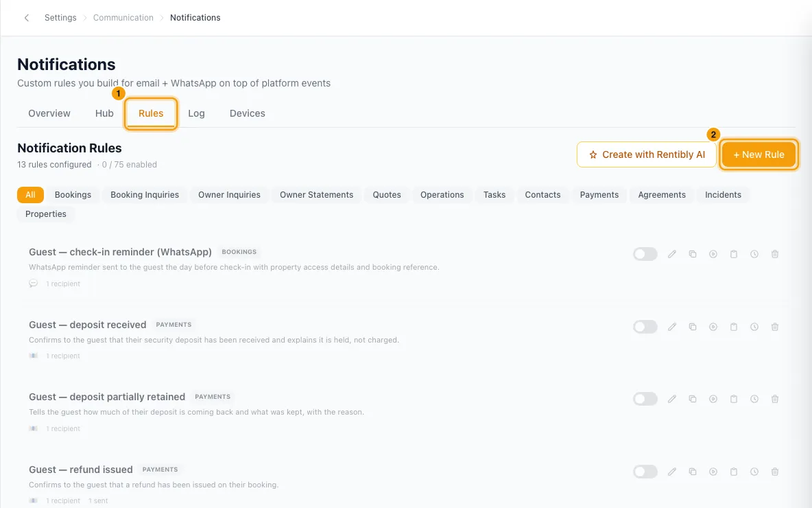Click the clipboard icon for deposit partially retained
This screenshot has width=812, height=508.
pyautogui.click(x=734, y=399)
